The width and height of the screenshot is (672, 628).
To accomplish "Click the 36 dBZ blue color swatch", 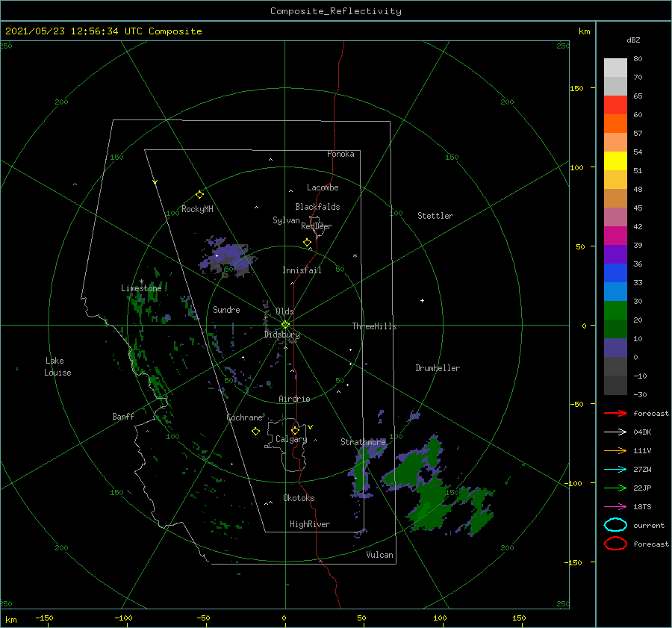I will coord(615,273).
